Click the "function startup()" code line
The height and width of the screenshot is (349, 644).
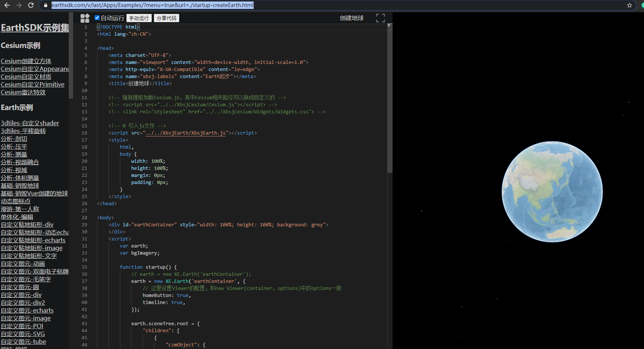148,267
